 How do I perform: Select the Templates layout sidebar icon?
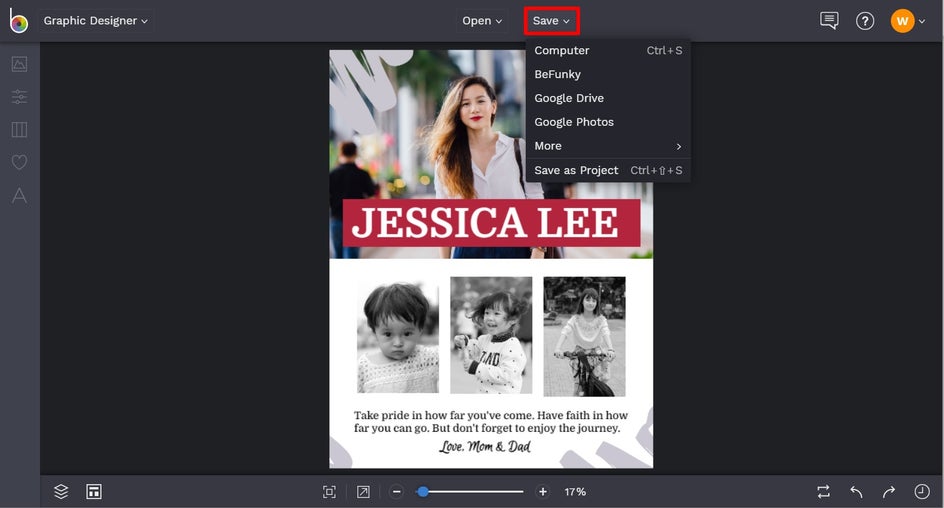pos(19,130)
